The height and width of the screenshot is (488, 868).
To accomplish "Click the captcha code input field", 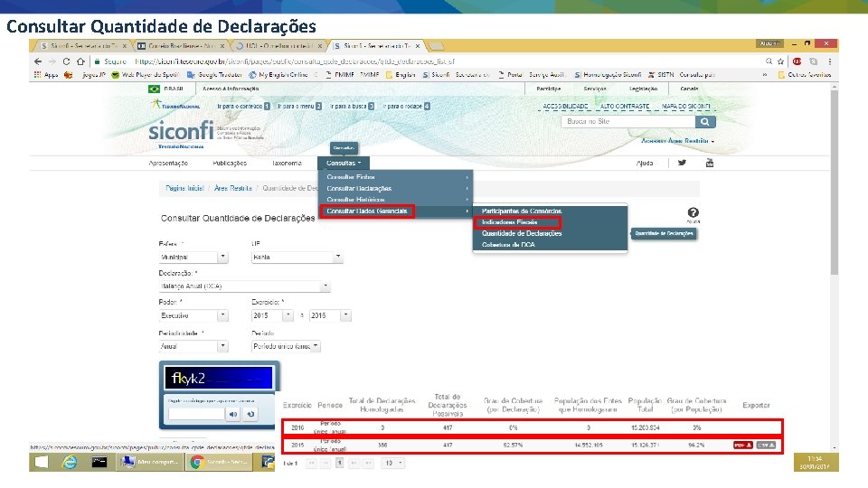I will point(196,414).
